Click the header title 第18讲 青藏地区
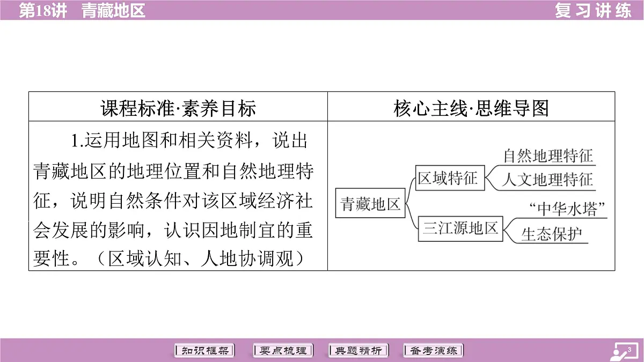The width and height of the screenshot is (644, 362). click(x=82, y=10)
